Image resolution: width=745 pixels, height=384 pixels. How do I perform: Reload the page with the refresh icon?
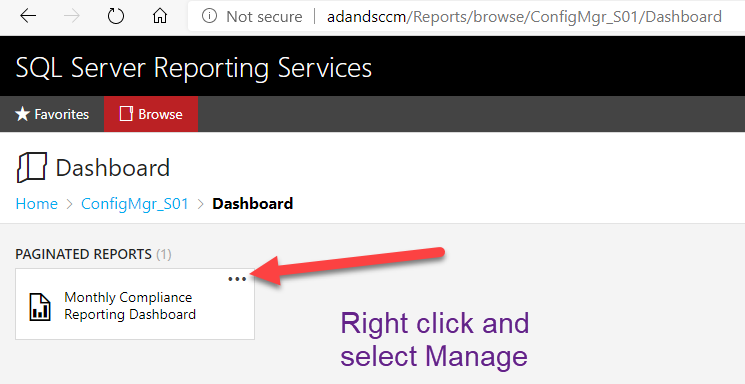click(x=115, y=17)
